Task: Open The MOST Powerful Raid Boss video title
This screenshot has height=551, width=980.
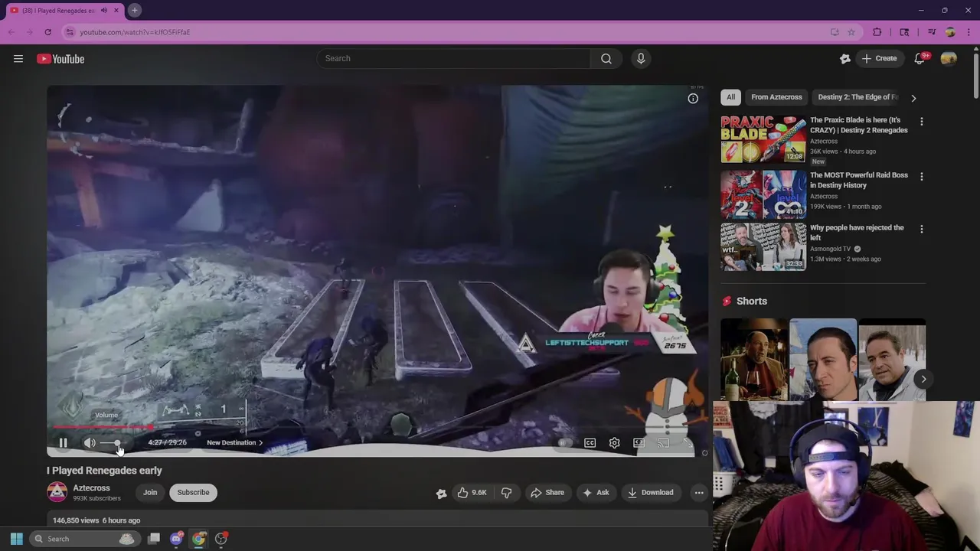Action: tap(859, 180)
